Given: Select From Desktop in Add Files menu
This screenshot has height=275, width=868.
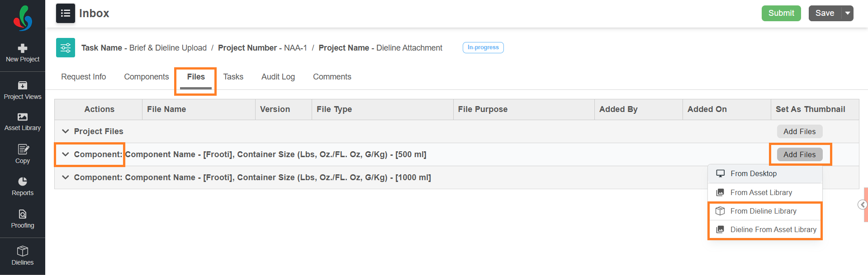Looking at the screenshot, I should point(754,173).
